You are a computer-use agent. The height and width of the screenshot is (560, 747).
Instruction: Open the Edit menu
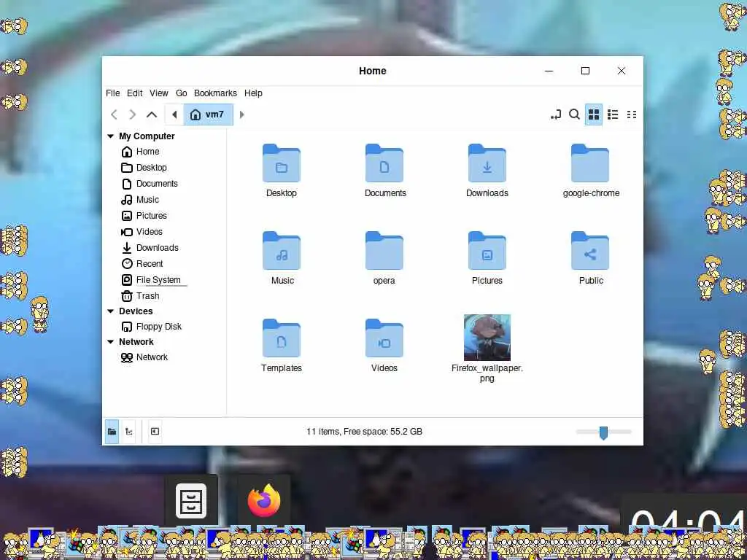tap(134, 93)
